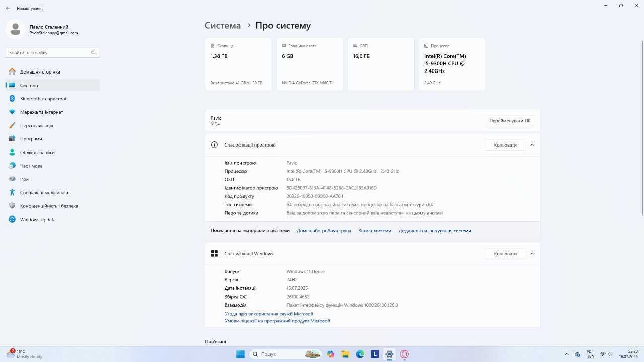This screenshot has height=362, width=644.
Task: Click the Bluetooth icon in sidebar
Action: pyautogui.click(x=12, y=99)
